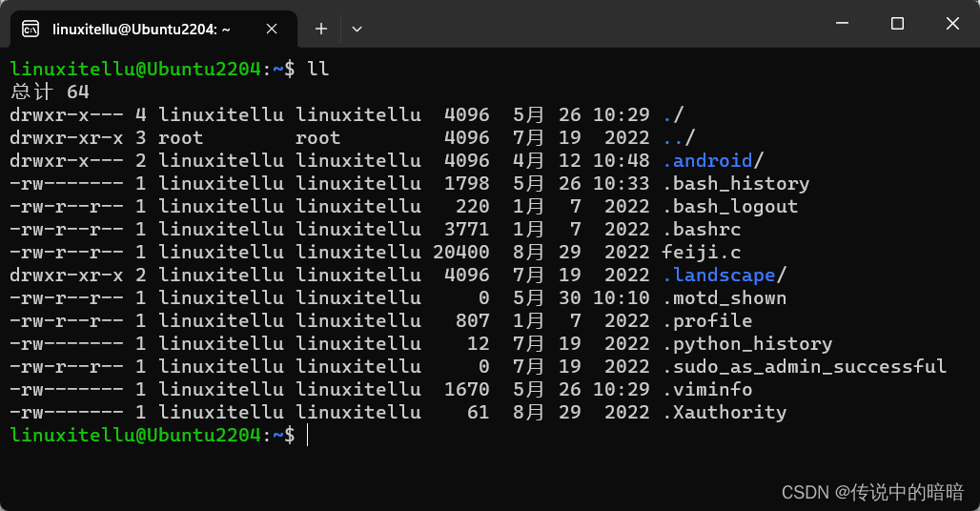
Task: Minimize the terminal window
Action: pos(842,23)
